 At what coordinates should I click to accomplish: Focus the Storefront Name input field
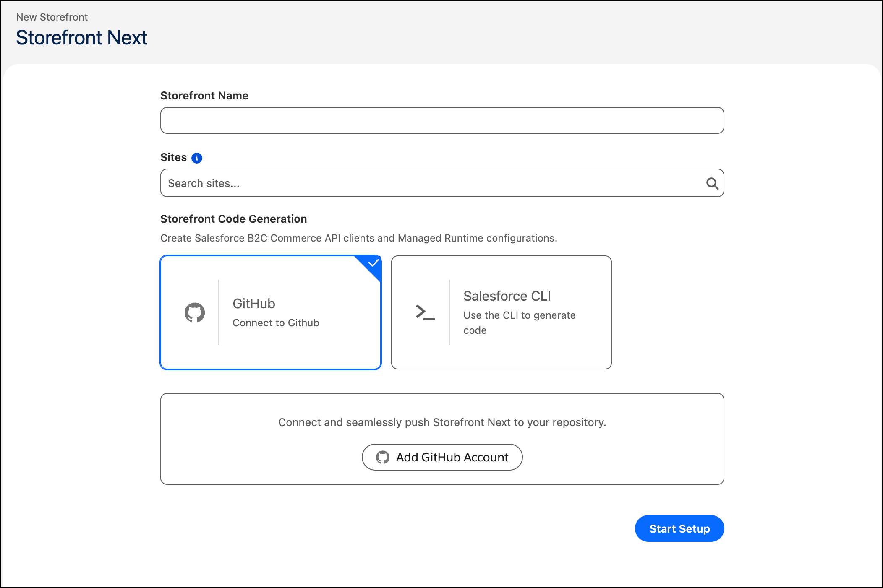[x=442, y=120]
